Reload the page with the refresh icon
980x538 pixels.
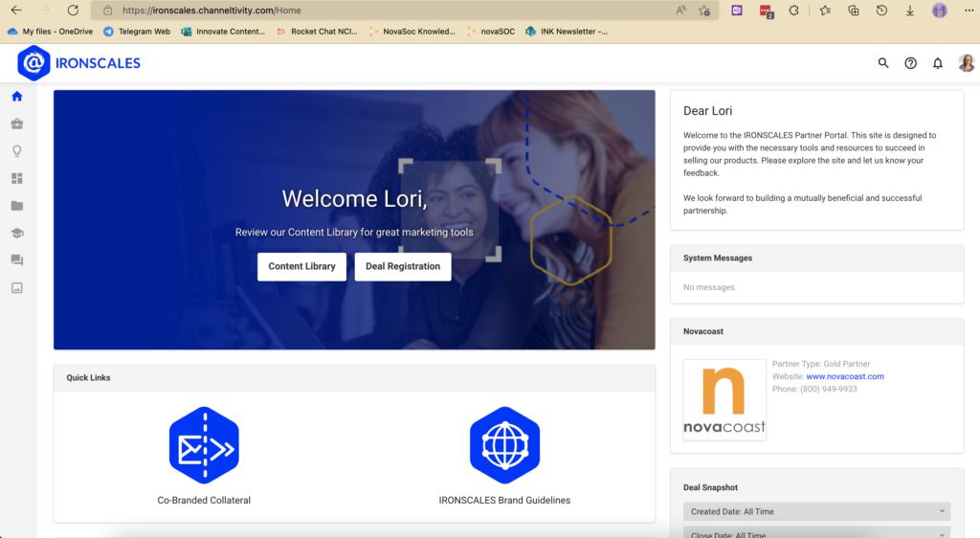[x=73, y=10]
